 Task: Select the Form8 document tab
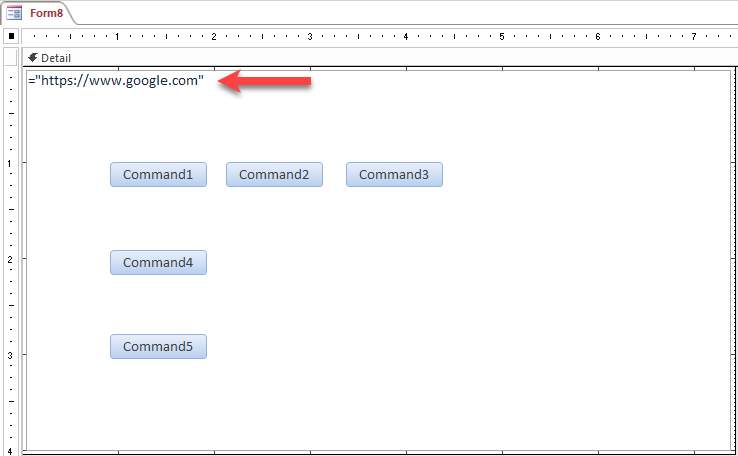pos(39,13)
